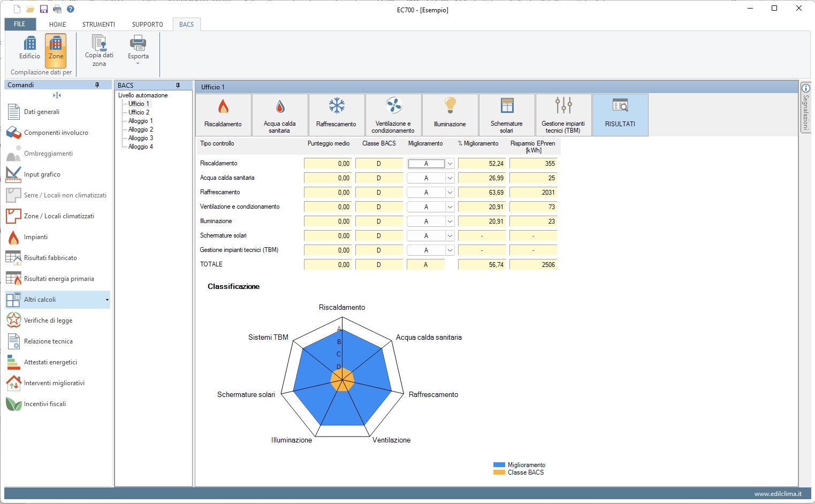
Task: Click Copia dati zona
Action: tap(99, 50)
